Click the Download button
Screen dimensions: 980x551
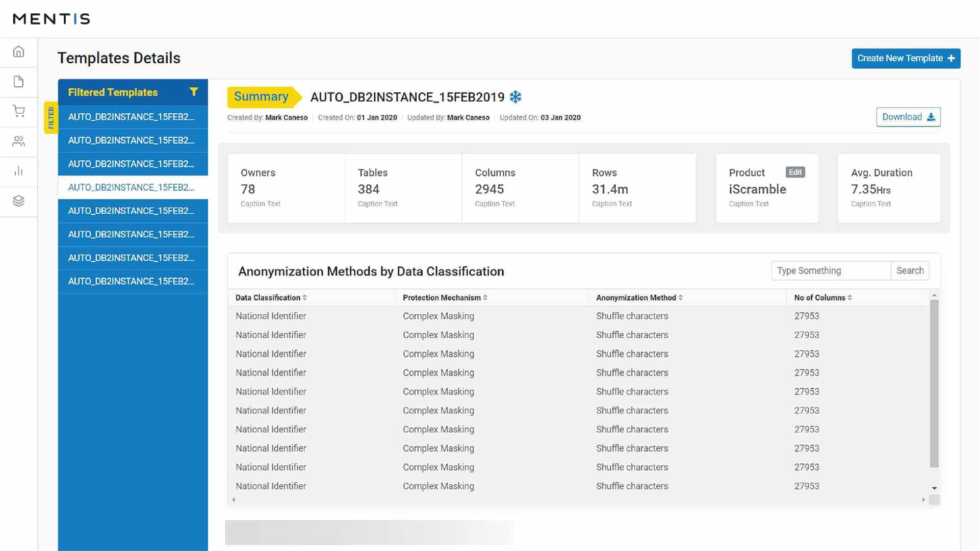pos(908,117)
